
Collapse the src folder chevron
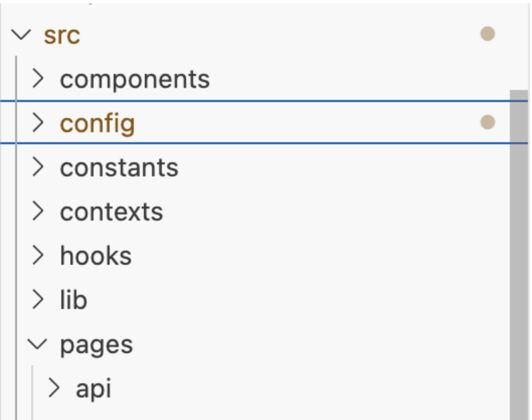(21, 35)
